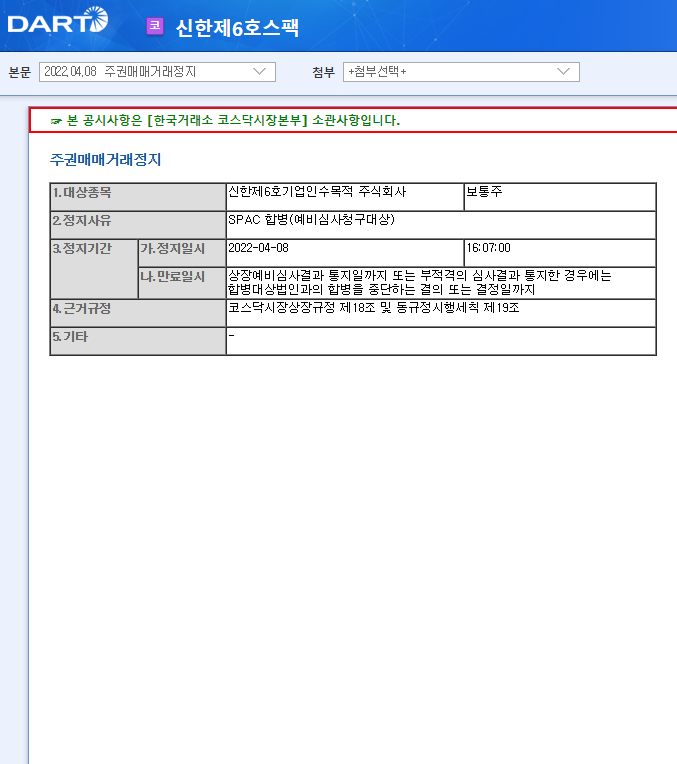Click the green pointing-hand notice icon

[x=57, y=121]
